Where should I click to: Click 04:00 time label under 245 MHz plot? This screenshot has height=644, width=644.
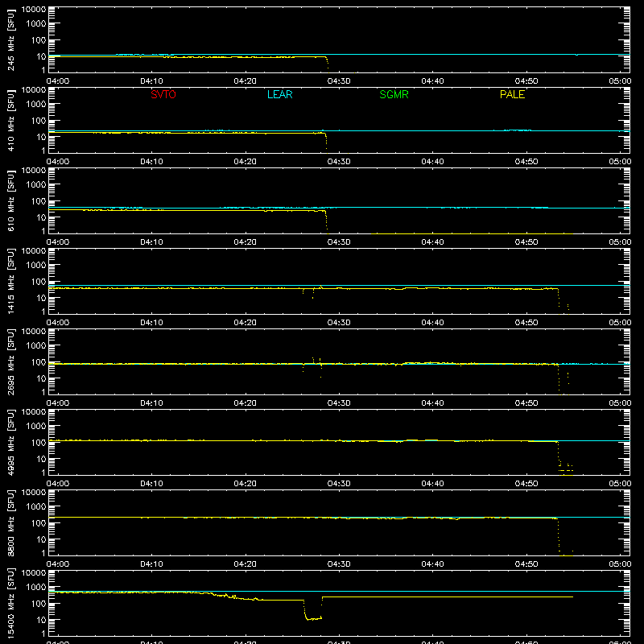click(x=58, y=81)
